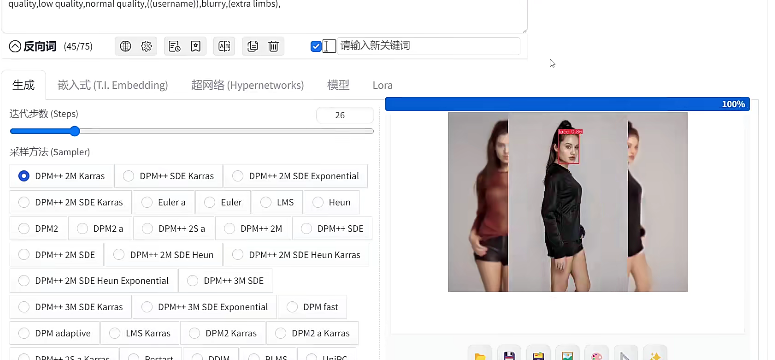Select the DPM++ 2M SDE Karras sampler
The width and height of the screenshot is (775, 360).
coord(71,202)
